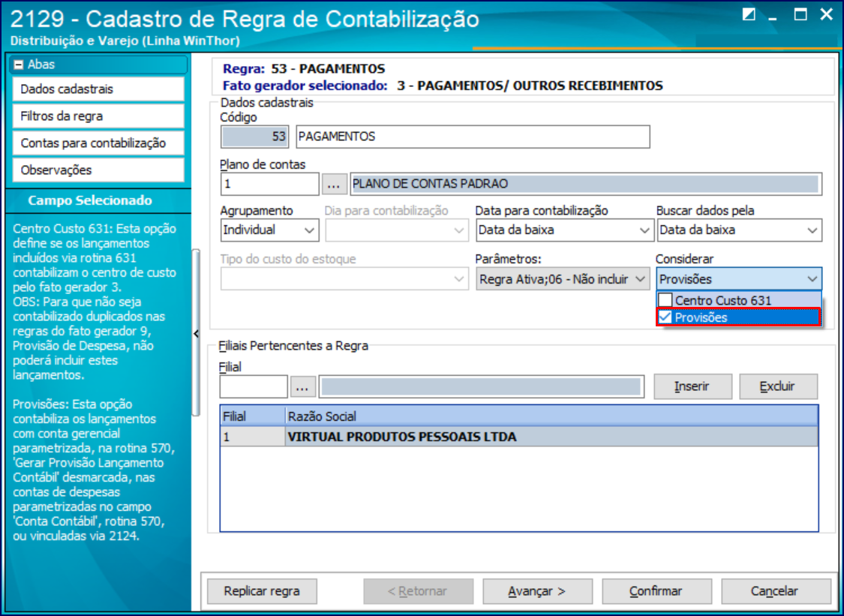
Task: Open the Observações tab
Action: [x=98, y=170]
